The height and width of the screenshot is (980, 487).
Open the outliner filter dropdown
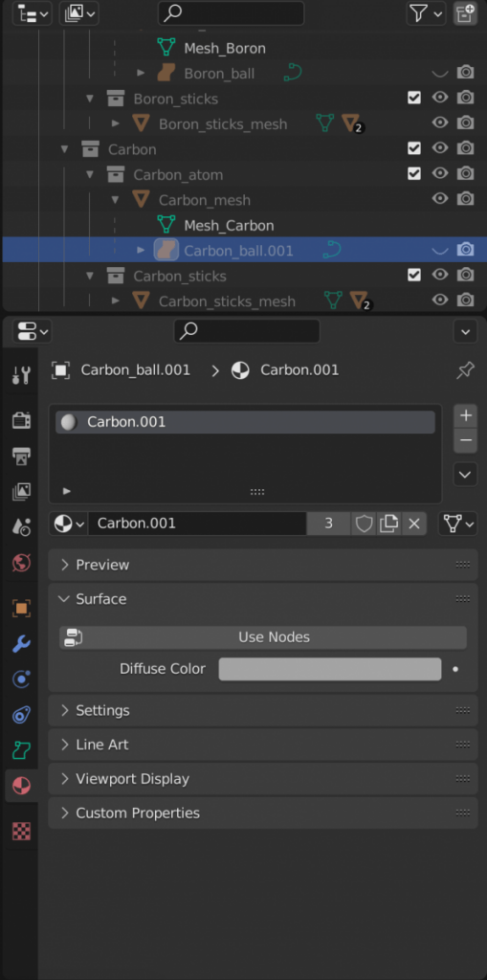426,13
